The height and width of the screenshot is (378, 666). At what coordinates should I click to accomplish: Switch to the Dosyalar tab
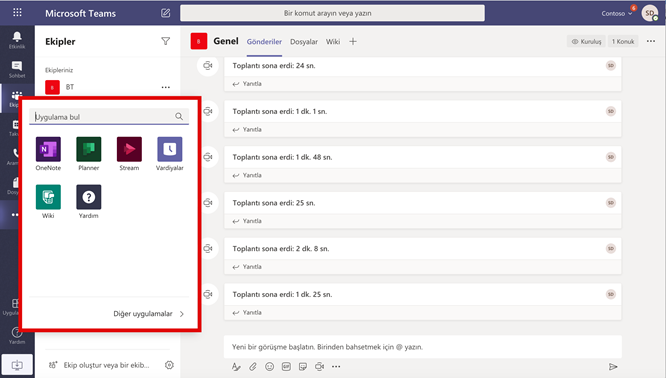pos(304,42)
